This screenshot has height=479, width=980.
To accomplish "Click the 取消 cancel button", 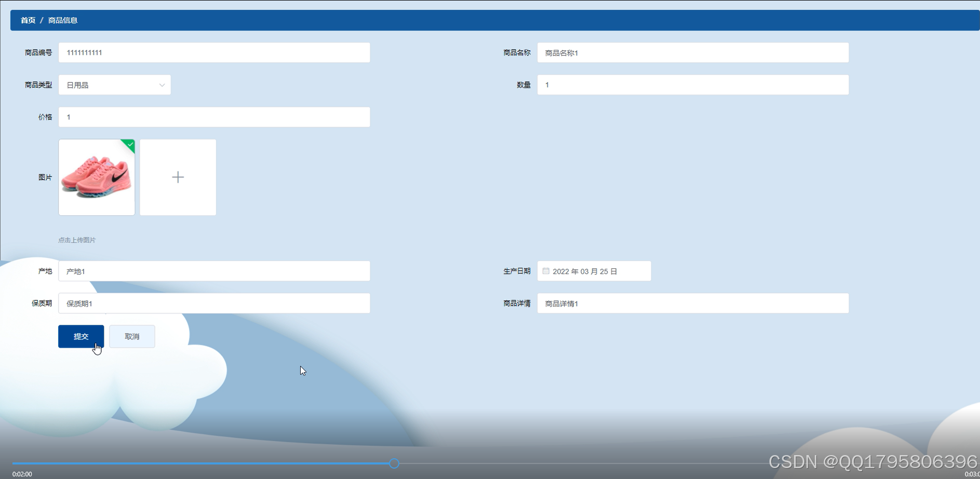I will point(132,336).
